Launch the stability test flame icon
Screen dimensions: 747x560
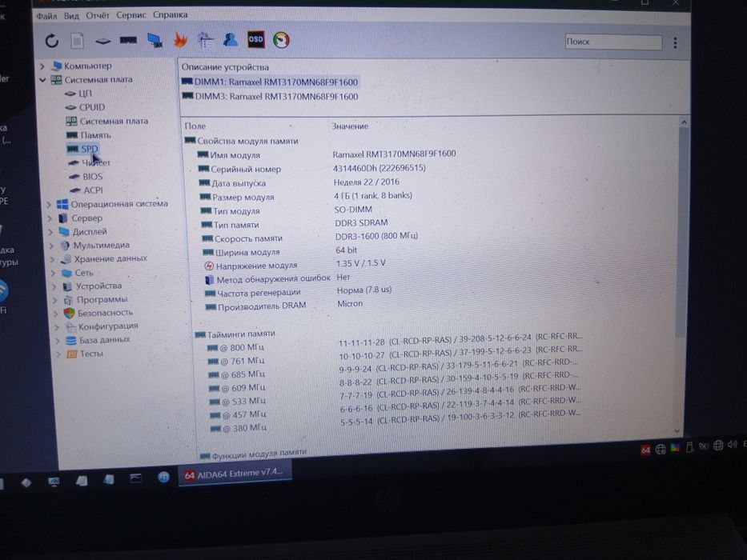[180, 40]
